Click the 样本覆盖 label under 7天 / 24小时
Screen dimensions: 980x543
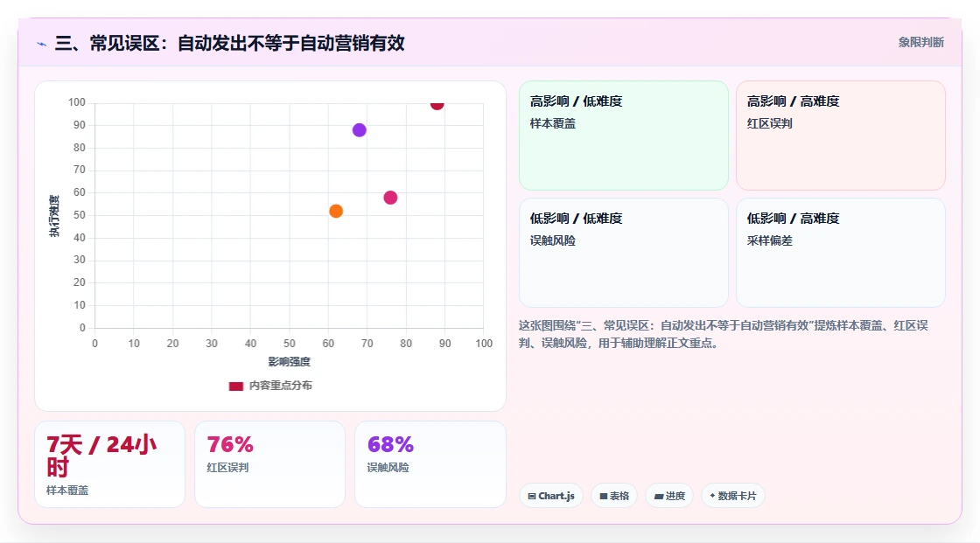coord(67,491)
